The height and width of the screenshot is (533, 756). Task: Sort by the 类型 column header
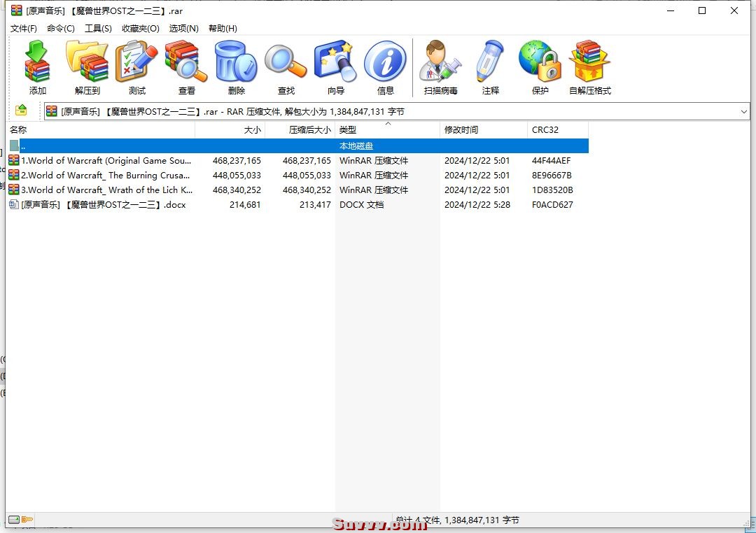click(x=387, y=129)
